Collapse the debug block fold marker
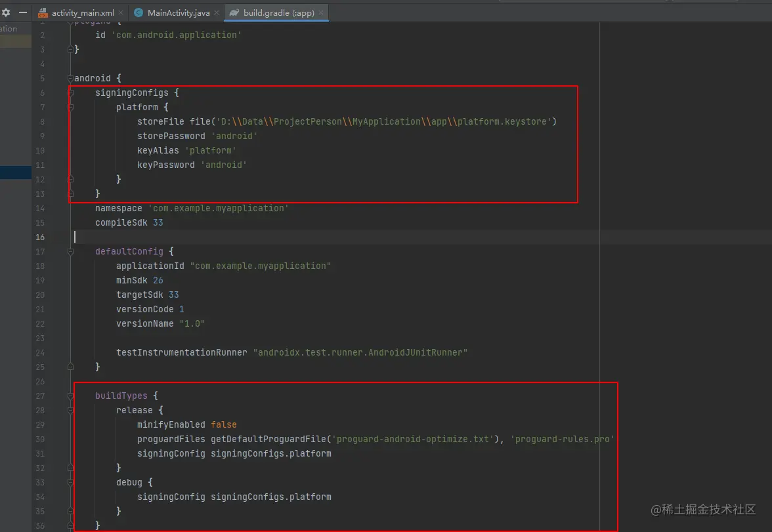 coord(70,482)
